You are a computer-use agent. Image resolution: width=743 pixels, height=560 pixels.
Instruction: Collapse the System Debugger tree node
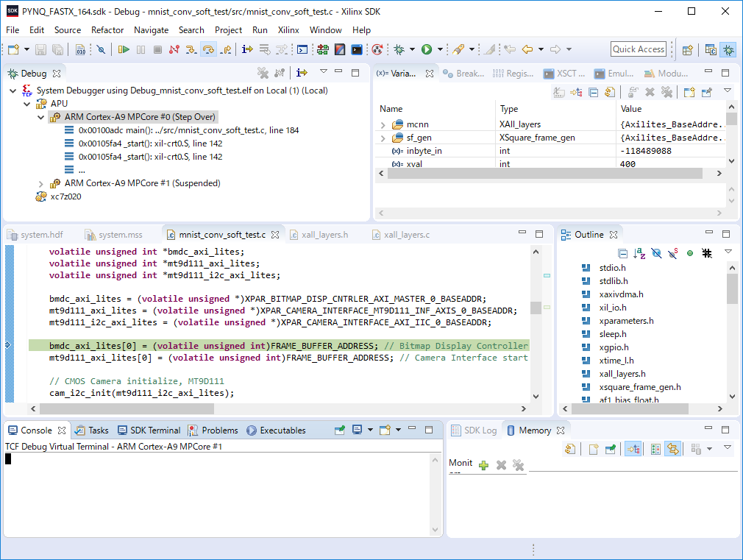[13, 91]
